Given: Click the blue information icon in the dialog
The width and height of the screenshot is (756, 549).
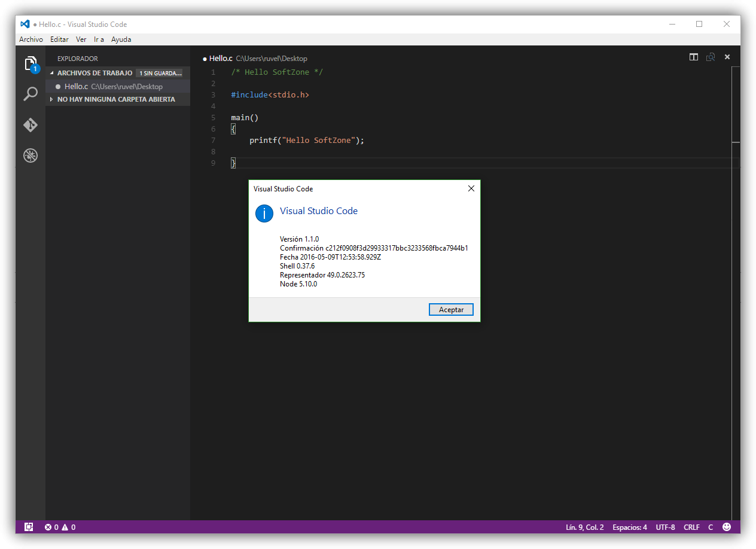Looking at the screenshot, I should (x=264, y=213).
